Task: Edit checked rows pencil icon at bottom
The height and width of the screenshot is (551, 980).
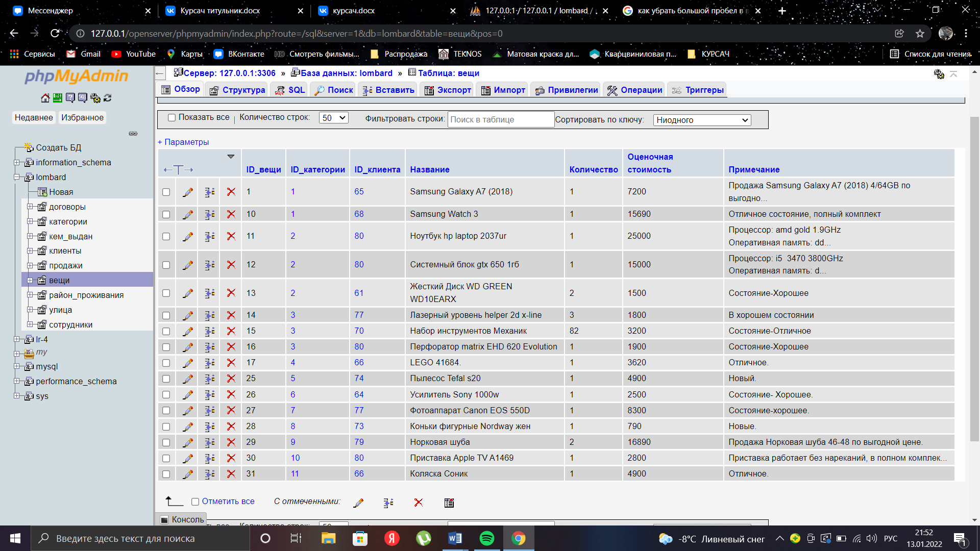Action: [x=358, y=503]
